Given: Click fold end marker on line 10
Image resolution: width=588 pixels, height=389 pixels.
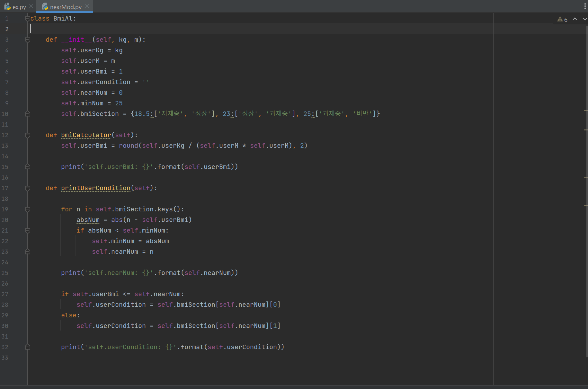Looking at the screenshot, I should (28, 114).
